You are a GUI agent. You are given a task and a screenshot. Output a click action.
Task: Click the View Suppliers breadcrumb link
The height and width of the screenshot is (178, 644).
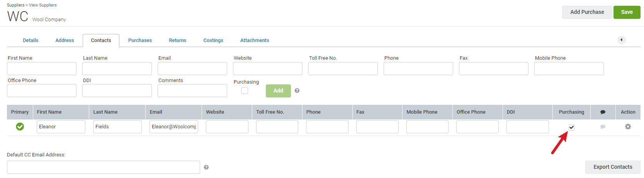click(43, 5)
